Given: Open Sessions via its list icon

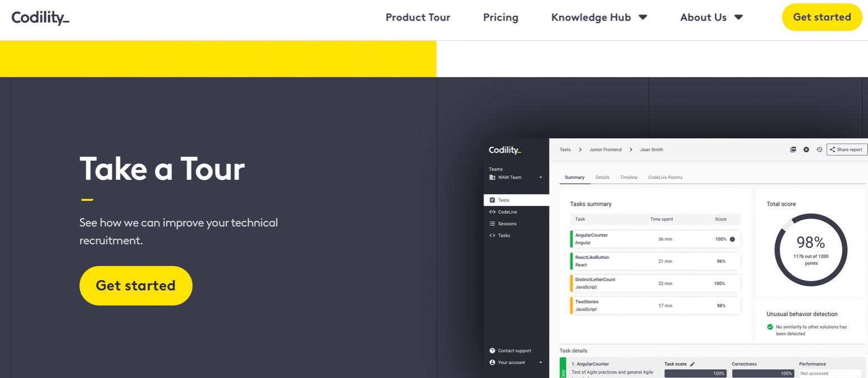Looking at the screenshot, I should 492,224.
